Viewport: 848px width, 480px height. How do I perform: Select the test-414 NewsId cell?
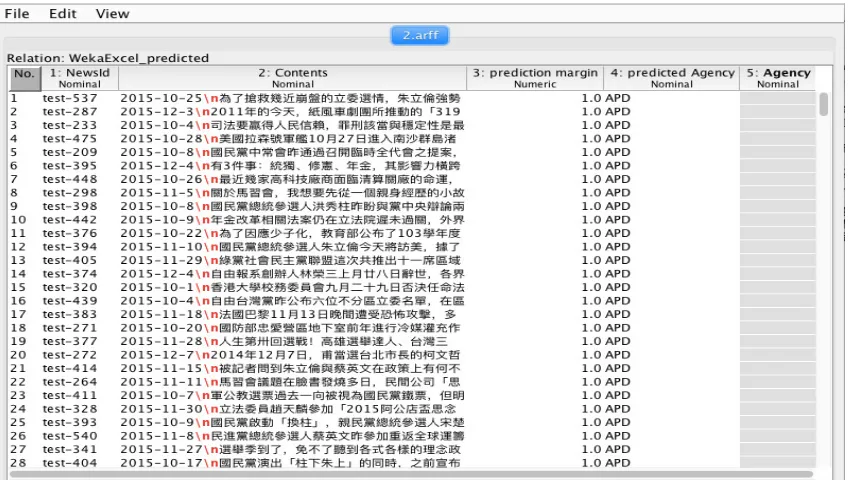point(80,369)
